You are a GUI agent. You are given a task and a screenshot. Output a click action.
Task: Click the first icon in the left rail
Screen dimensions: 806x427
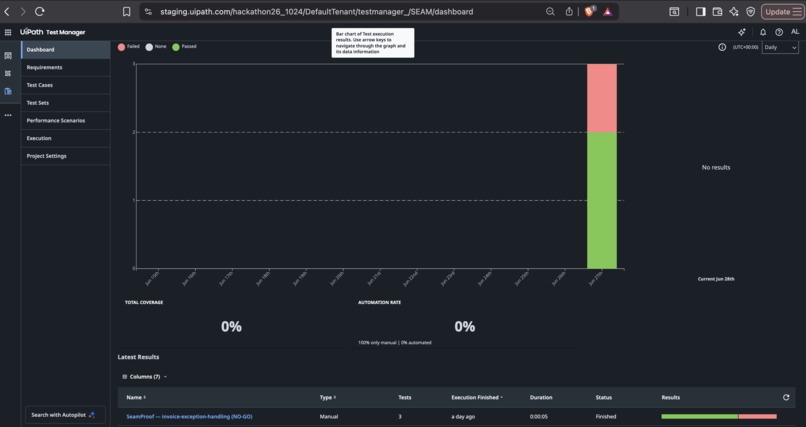(x=8, y=55)
